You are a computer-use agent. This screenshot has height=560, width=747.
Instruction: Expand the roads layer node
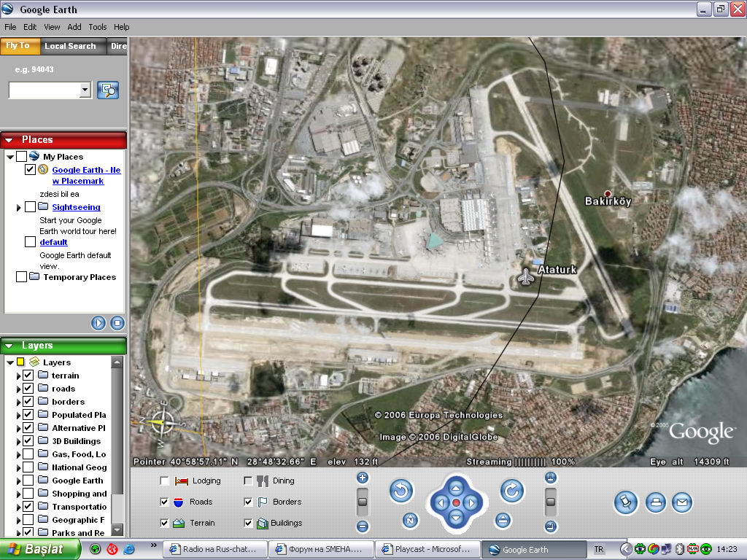(18, 389)
